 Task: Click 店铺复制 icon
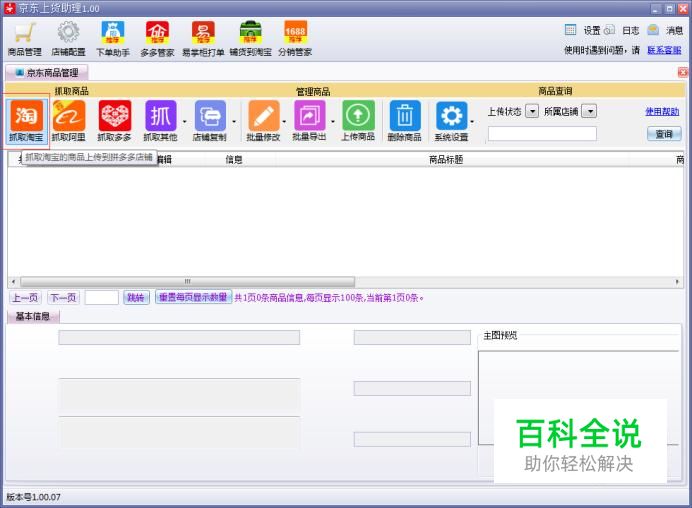(210, 121)
